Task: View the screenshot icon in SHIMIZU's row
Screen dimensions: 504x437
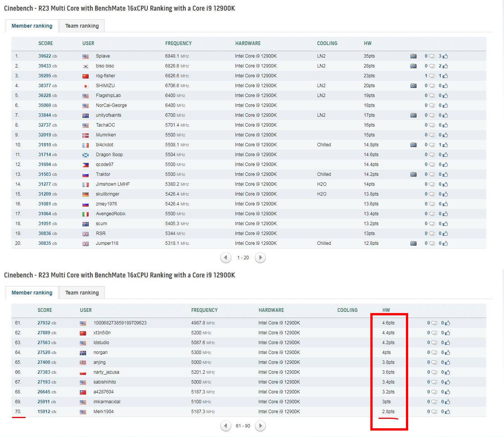Action: [x=413, y=86]
